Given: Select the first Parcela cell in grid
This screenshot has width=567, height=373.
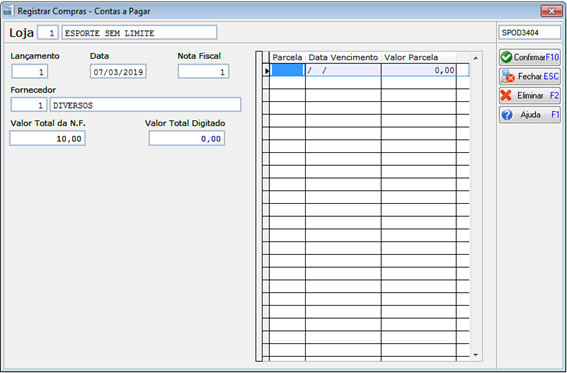Looking at the screenshot, I should tap(287, 70).
